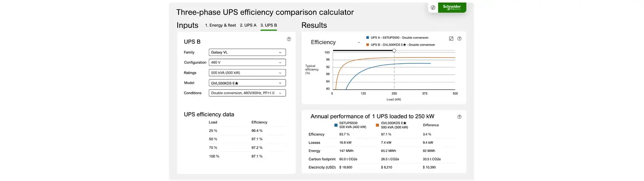Click the 100 % load row label

point(214,156)
